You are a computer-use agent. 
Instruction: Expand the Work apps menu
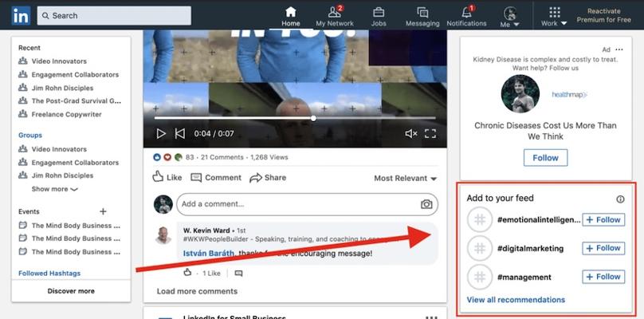click(554, 17)
